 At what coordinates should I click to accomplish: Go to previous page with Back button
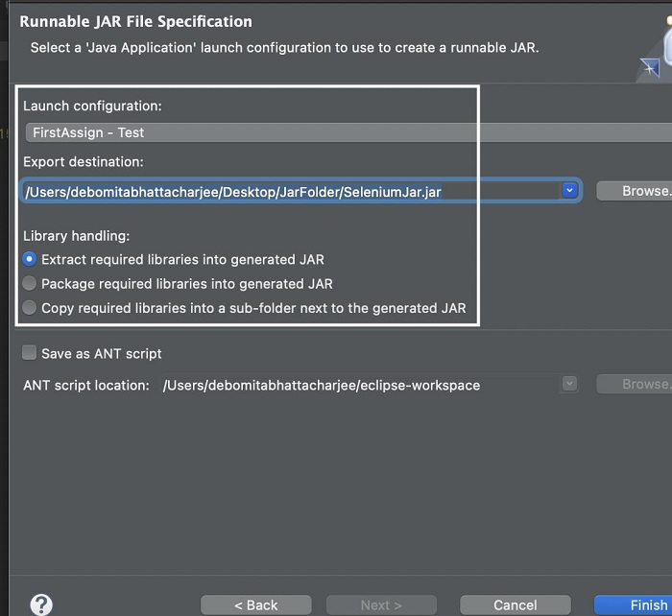click(x=256, y=604)
